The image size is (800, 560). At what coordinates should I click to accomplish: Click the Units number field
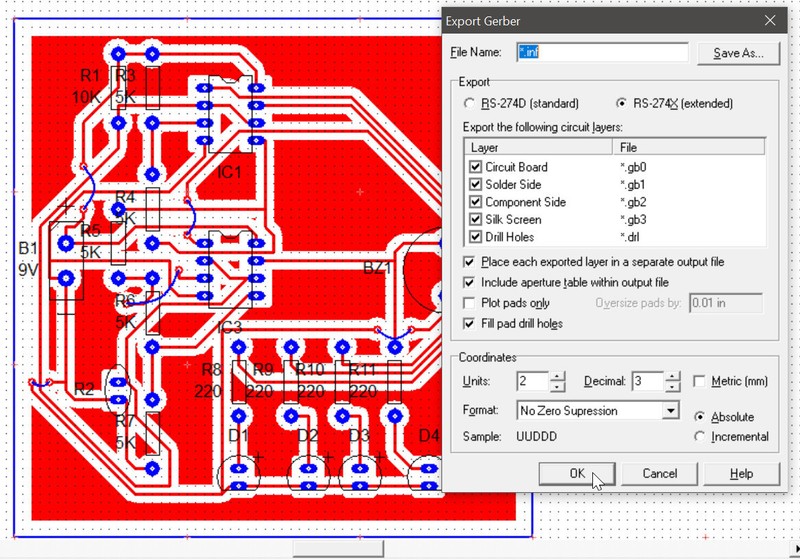(533, 381)
